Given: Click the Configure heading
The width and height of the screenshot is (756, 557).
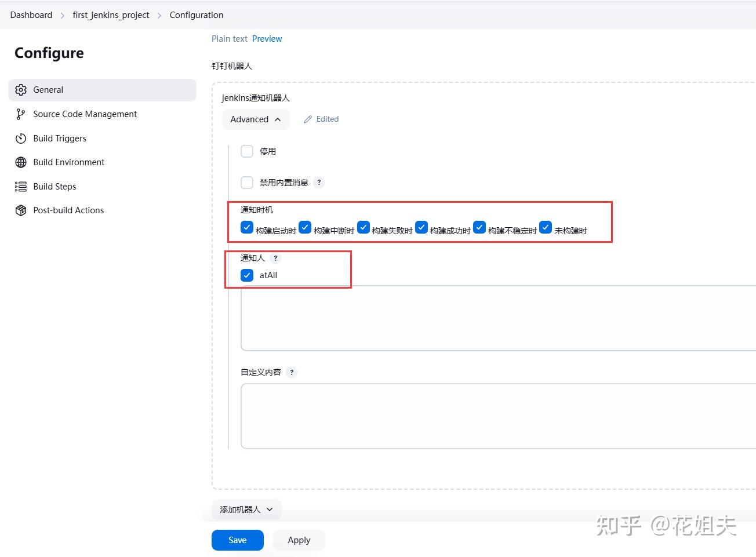Looking at the screenshot, I should click(49, 53).
